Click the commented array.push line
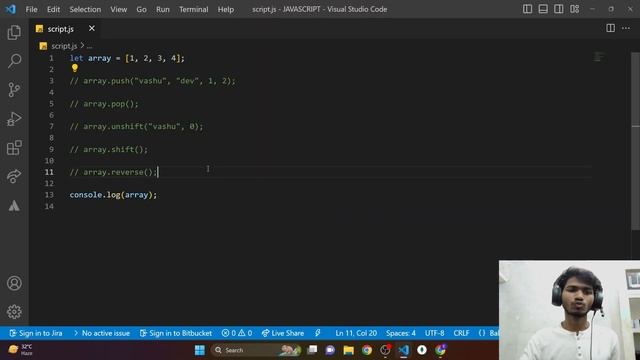The image size is (640, 360). click(152, 81)
